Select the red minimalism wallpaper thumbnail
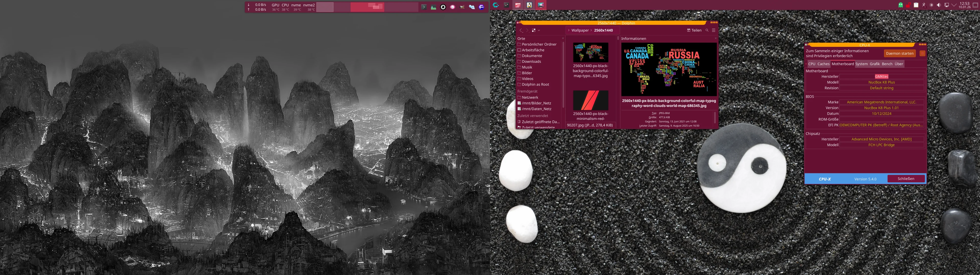Viewport: 980px width, 275px height. coord(591,100)
